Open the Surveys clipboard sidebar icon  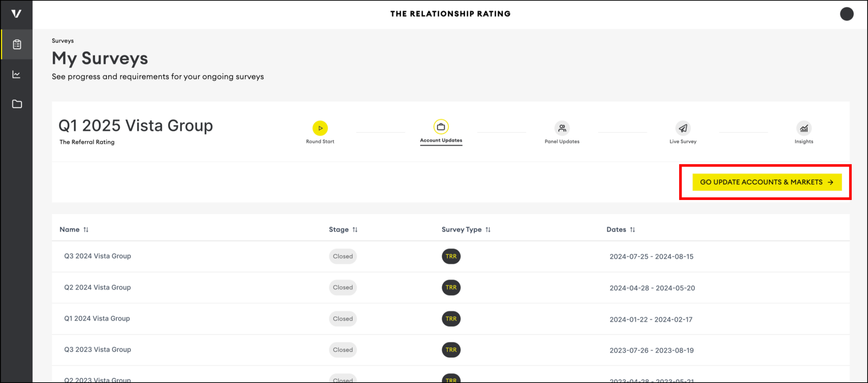[17, 44]
